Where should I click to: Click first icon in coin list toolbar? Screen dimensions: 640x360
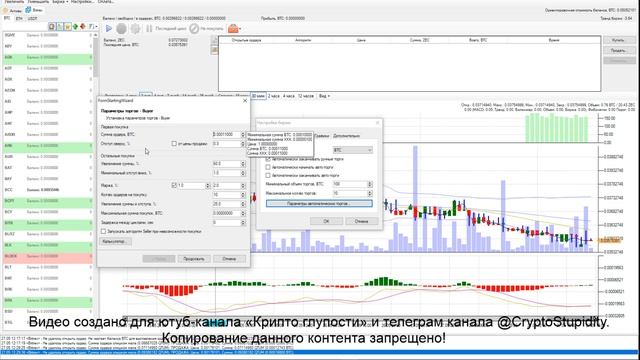pos(52,27)
